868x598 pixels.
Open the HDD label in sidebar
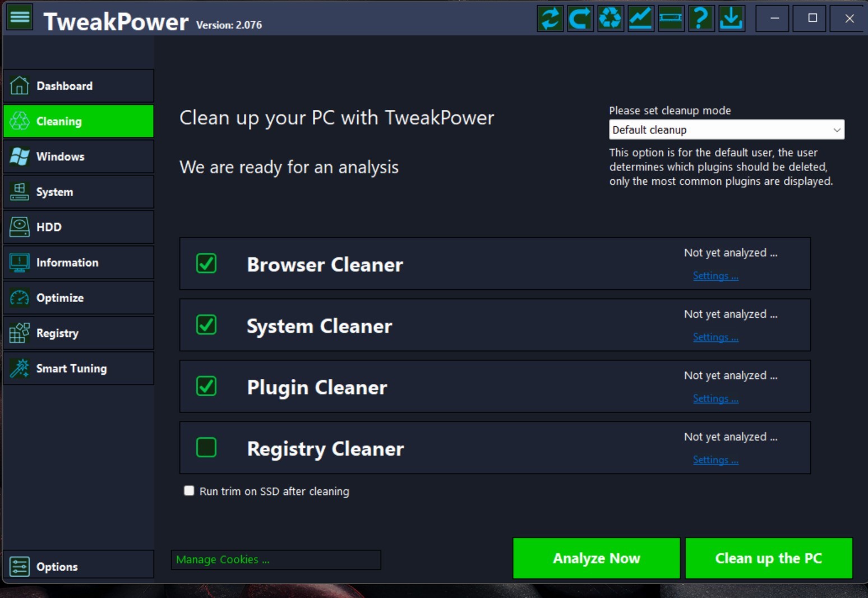(x=49, y=227)
